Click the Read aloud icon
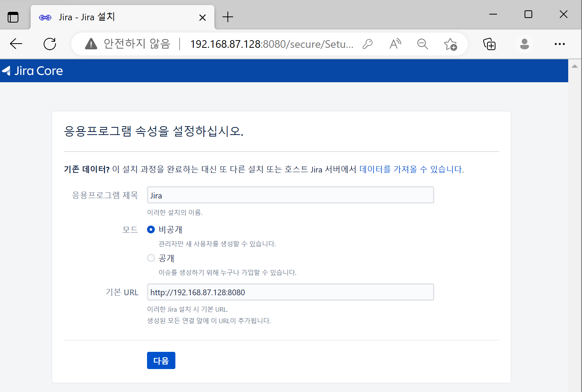This screenshot has width=582, height=392. point(395,44)
